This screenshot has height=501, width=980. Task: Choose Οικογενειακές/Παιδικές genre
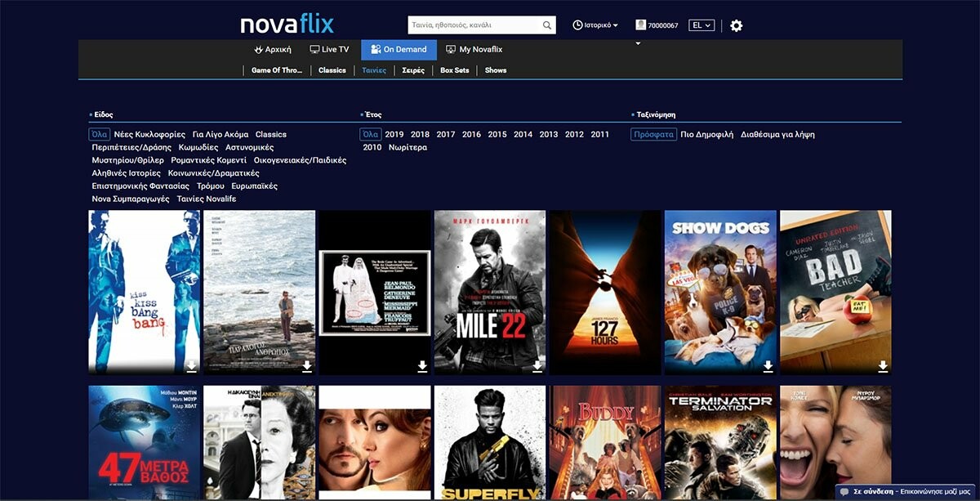click(x=300, y=160)
